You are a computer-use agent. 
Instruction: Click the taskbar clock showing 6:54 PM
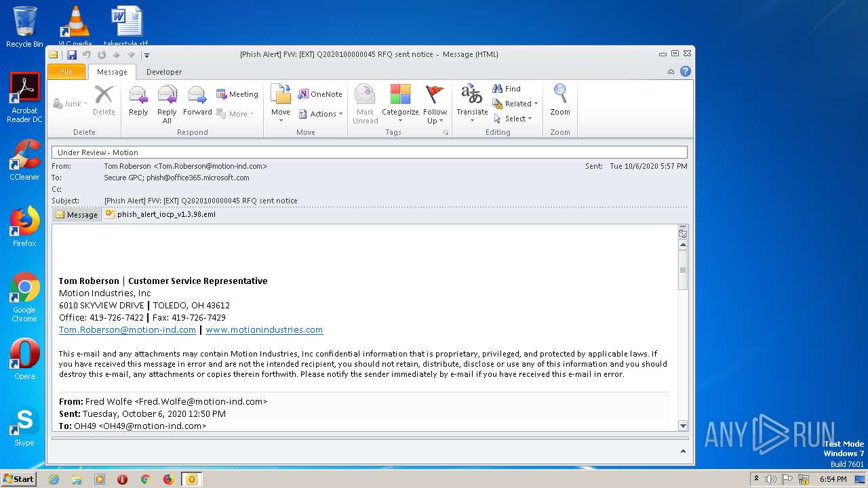tap(833, 479)
